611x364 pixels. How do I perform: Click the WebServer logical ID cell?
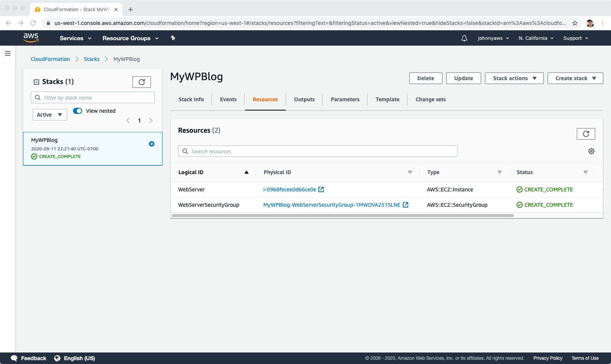point(191,189)
